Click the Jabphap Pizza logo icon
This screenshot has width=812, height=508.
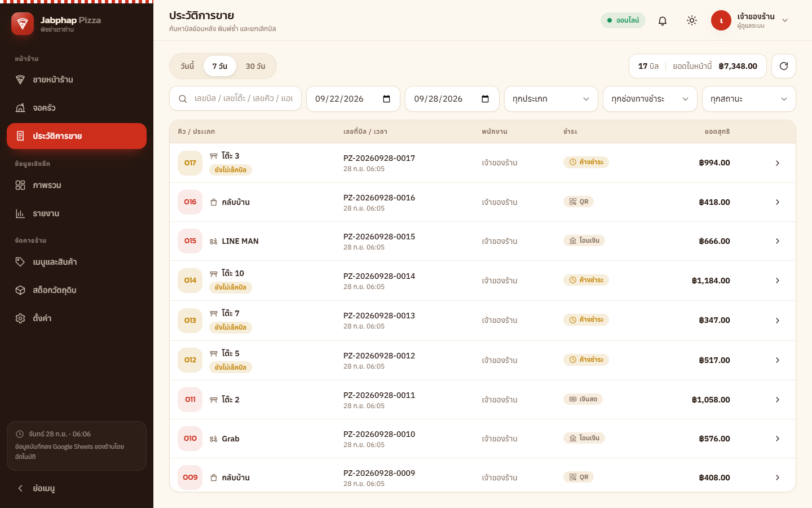[23, 24]
